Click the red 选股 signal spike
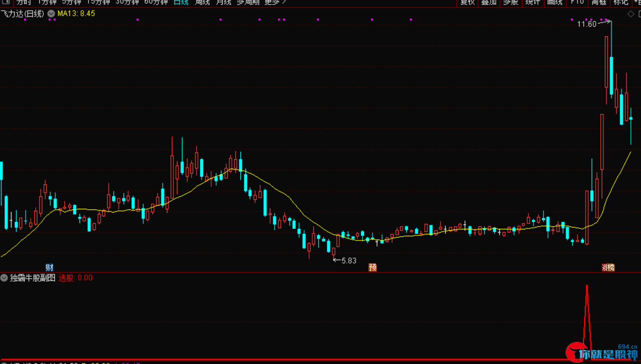 coord(587,321)
